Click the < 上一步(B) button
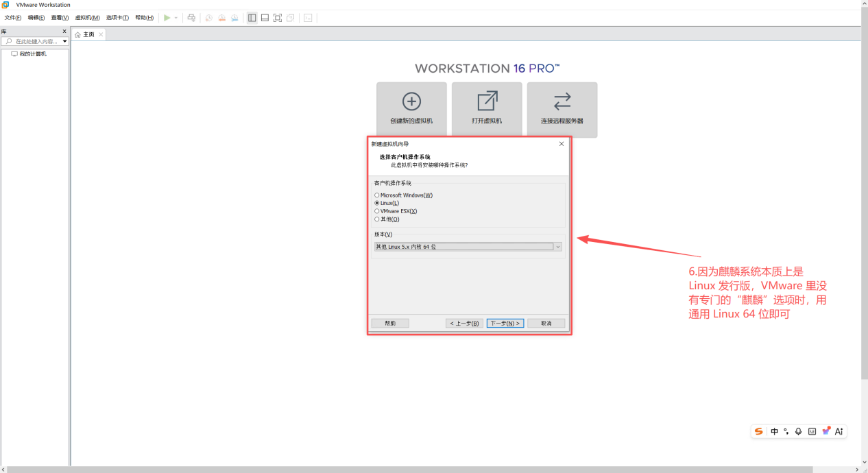868x473 pixels. coord(464,323)
